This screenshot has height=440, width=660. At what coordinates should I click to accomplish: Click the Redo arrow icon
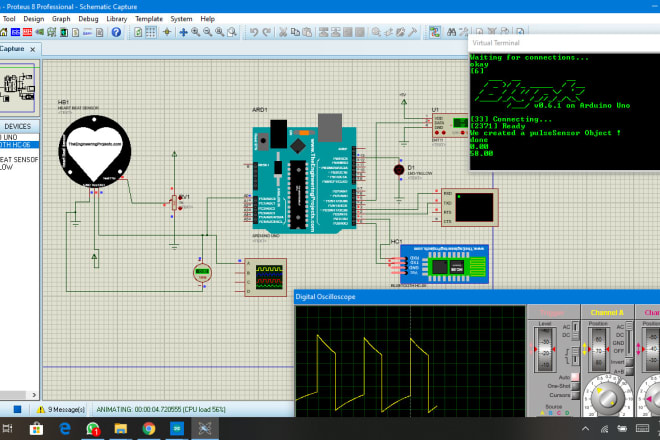266,32
